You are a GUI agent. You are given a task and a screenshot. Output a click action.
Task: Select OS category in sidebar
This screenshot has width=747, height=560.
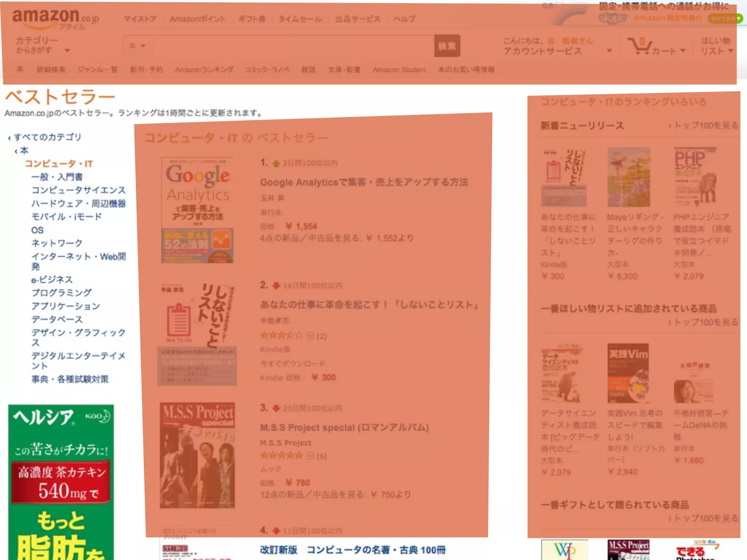pyautogui.click(x=37, y=230)
